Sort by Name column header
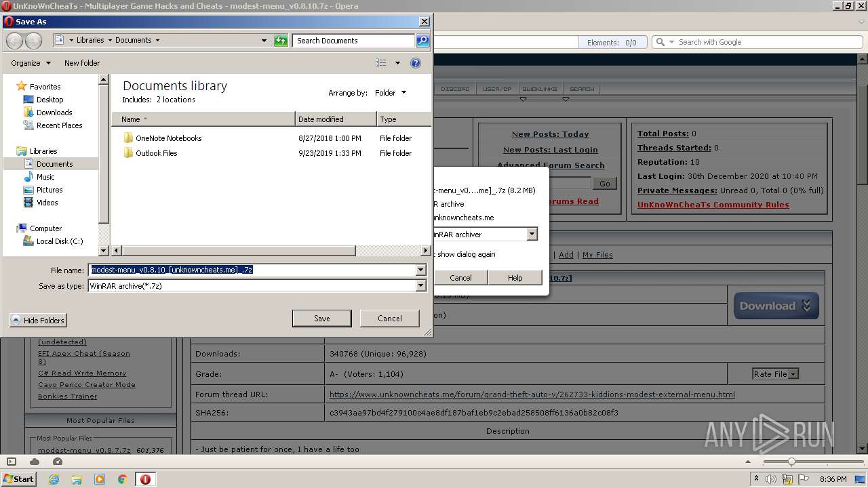This screenshot has width=868, height=488. click(203, 119)
